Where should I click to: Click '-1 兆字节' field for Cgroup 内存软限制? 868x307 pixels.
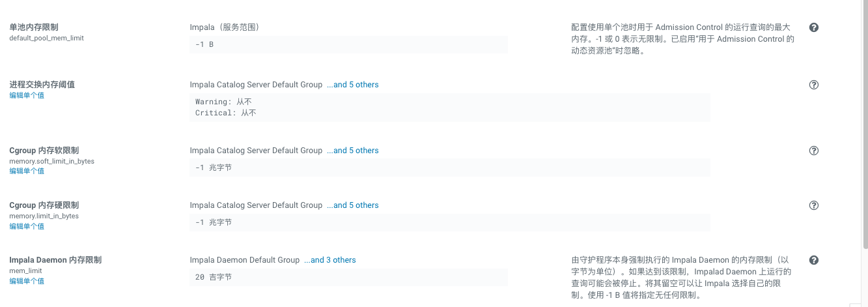[x=449, y=168]
